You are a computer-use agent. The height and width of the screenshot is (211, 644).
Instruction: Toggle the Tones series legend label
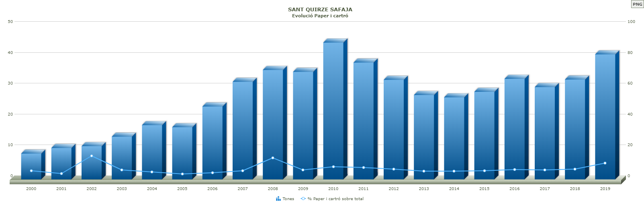[288, 199]
